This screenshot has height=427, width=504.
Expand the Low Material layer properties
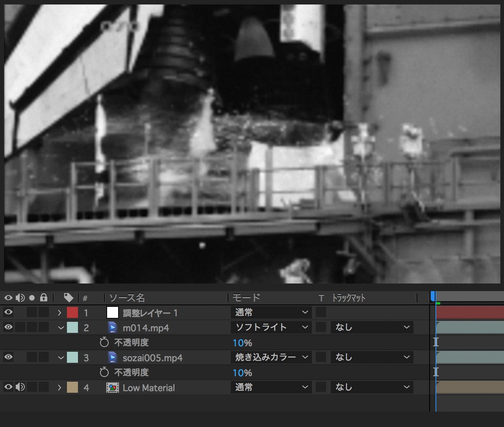(59, 388)
